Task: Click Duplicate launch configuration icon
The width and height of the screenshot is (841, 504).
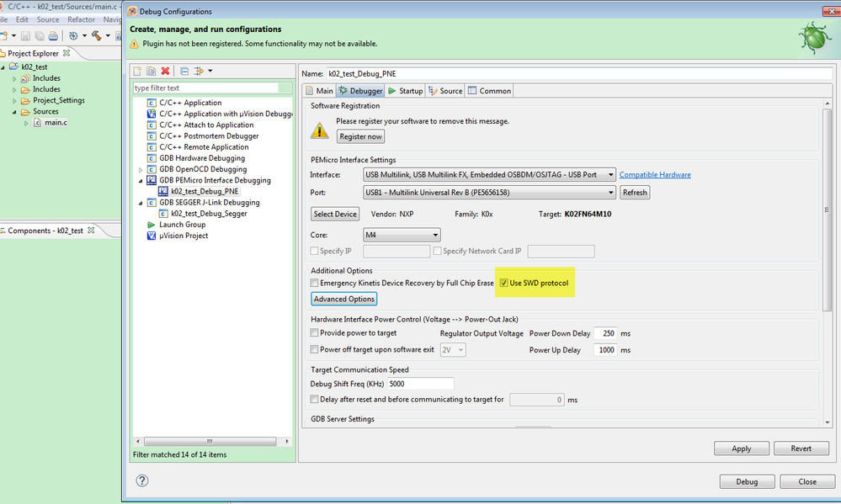Action: [152, 71]
